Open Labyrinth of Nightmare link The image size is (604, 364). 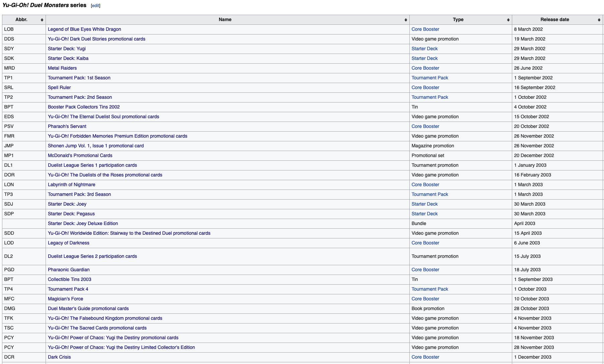click(x=71, y=185)
